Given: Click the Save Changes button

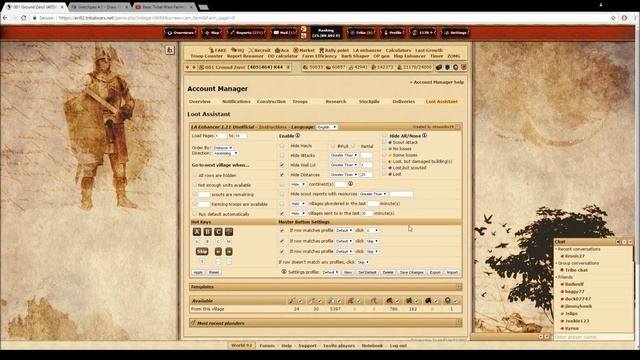Looking at the screenshot, I should point(411,272).
